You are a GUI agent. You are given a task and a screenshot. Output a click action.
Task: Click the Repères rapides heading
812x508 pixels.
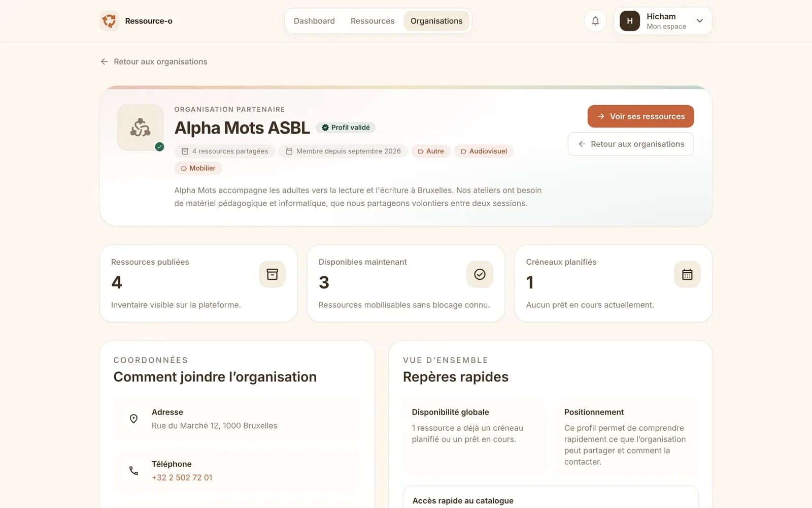(x=456, y=377)
